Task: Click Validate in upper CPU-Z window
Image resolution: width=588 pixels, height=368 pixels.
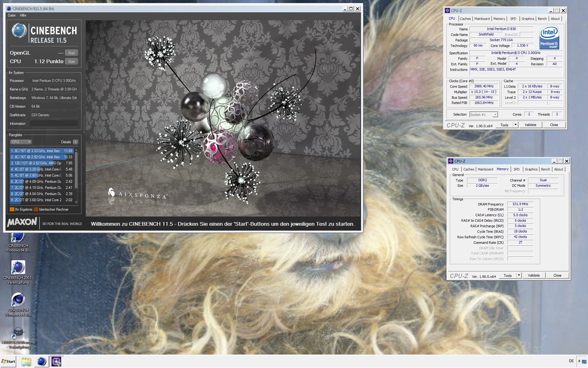Action: 530,125
